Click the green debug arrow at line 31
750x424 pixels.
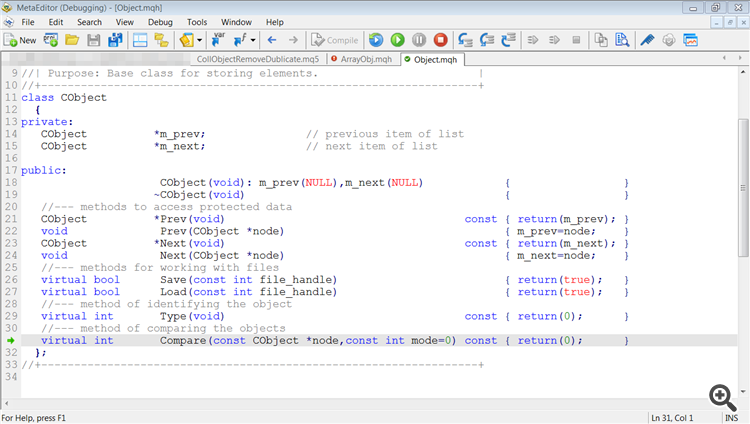coord(11,340)
